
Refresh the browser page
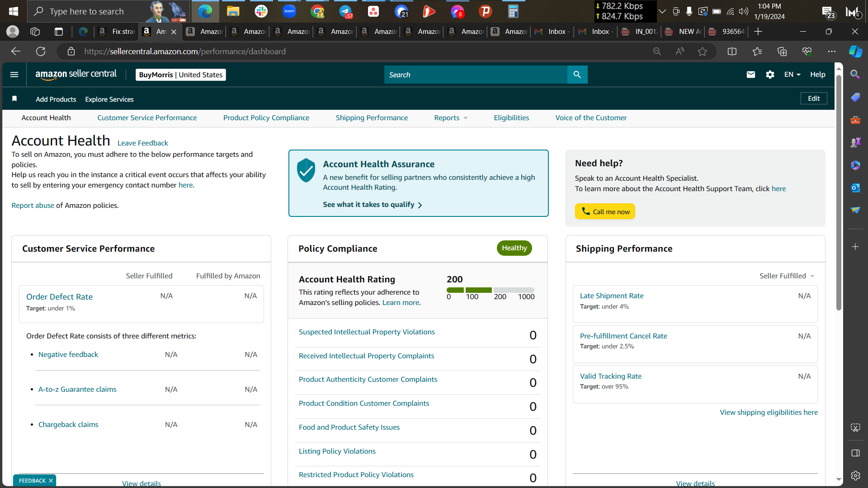[x=41, y=52]
